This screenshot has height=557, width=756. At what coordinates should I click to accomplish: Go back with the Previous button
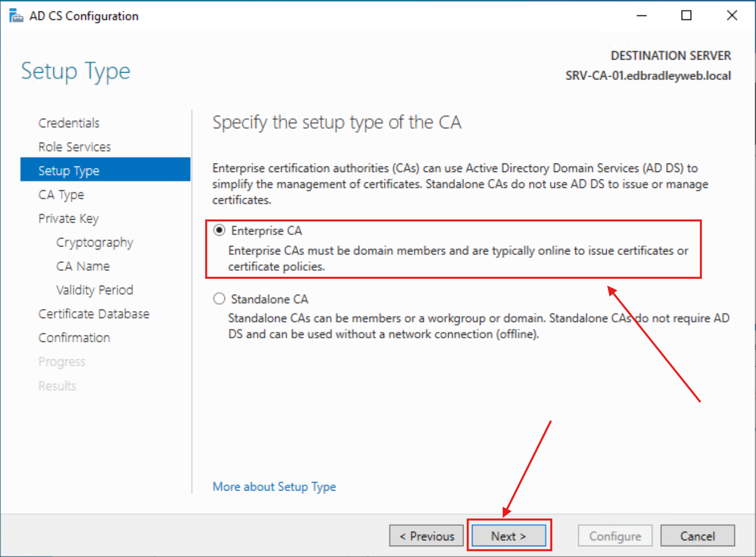[426, 535]
